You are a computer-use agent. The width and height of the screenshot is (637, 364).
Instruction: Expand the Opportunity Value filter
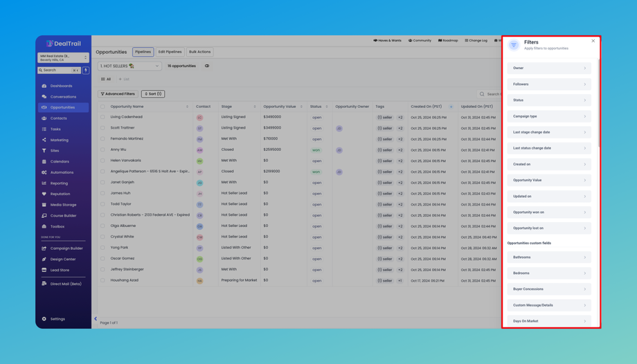549,180
